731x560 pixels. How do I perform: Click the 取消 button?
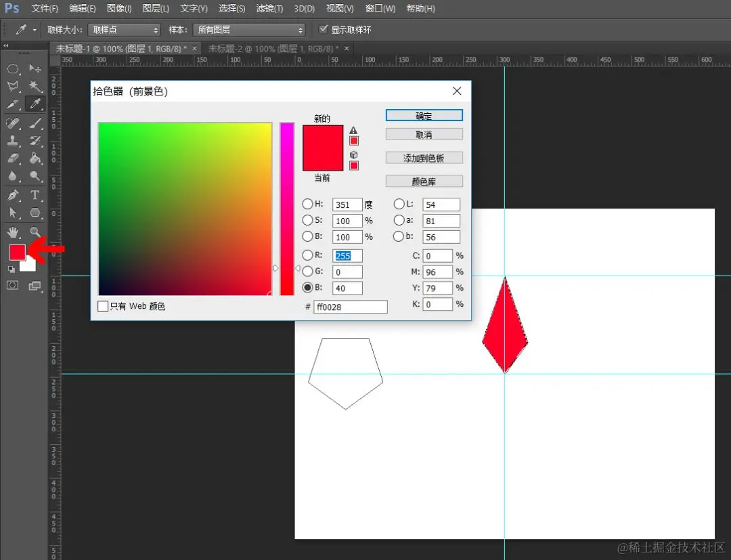[424, 134]
